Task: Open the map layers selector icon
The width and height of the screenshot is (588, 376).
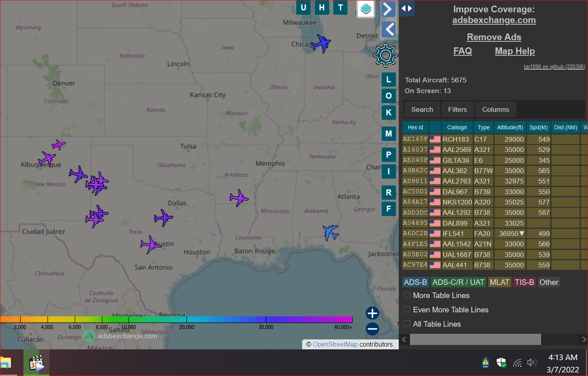Action: point(366,9)
